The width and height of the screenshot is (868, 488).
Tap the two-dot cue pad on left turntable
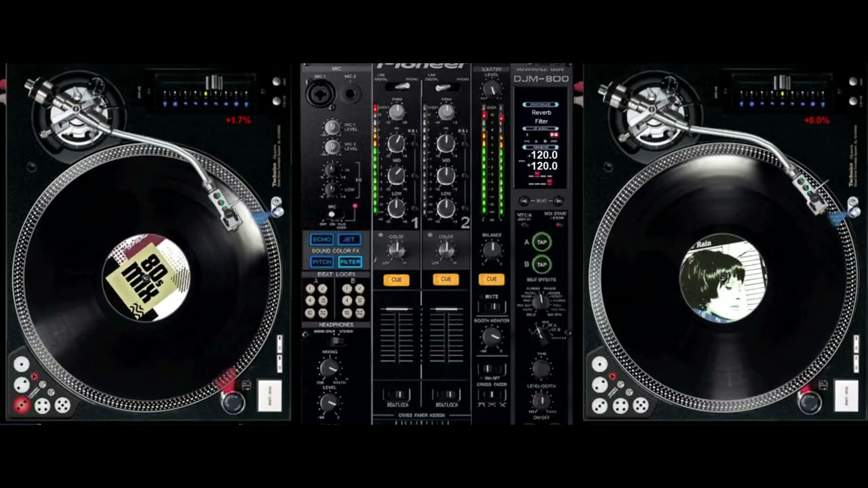coord(22,385)
